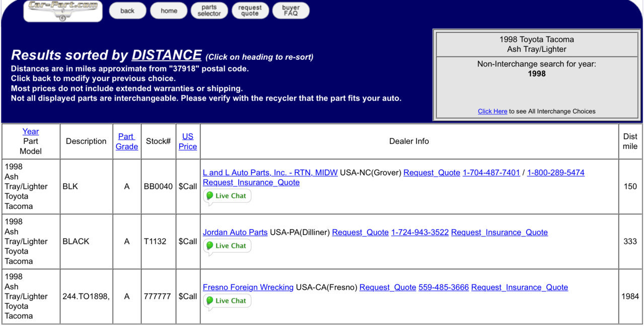Open the home page button
644x328 pixels.
coord(169,11)
